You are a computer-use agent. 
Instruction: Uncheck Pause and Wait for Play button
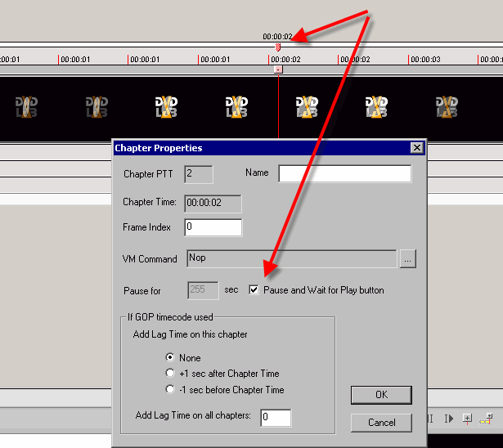click(254, 290)
